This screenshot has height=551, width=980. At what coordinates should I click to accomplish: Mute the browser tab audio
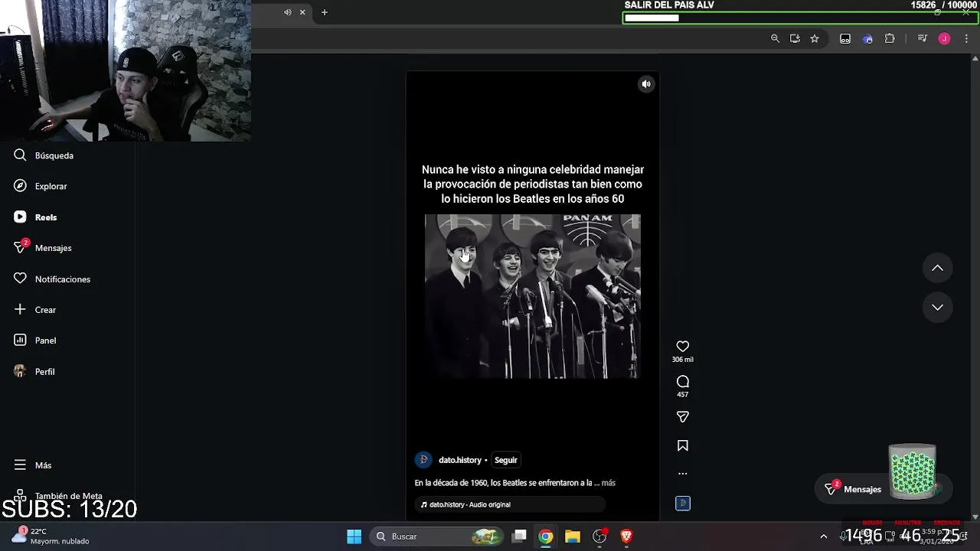[288, 12]
